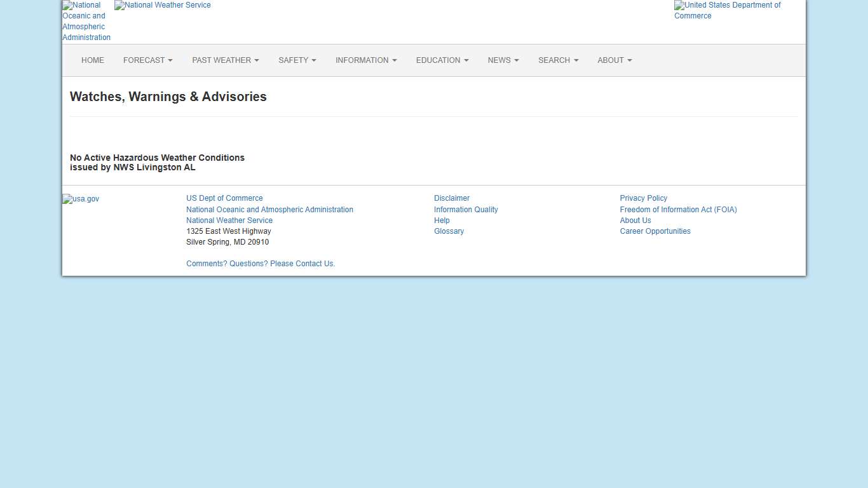Click the National Weather Service logo

pos(163,5)
